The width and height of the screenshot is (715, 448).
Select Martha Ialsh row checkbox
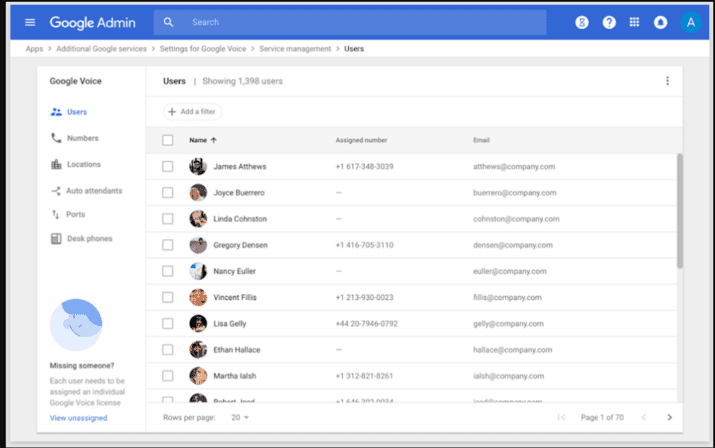pos(168,376)
